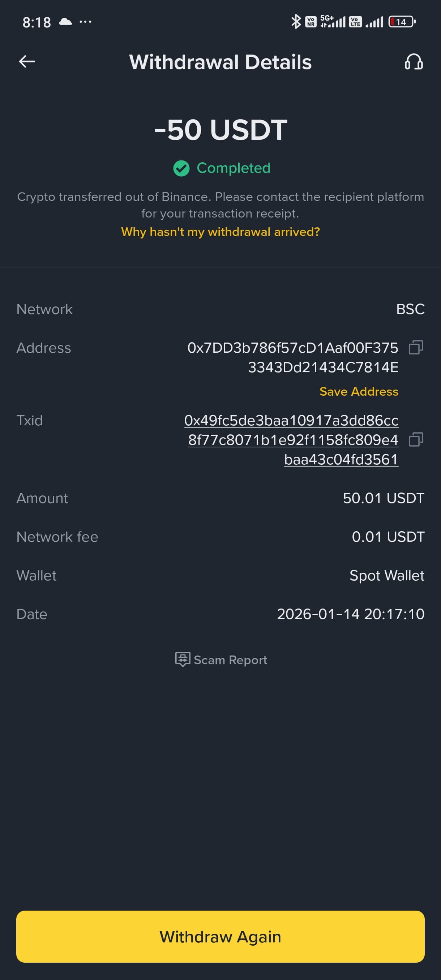Tap the green Completed checkmark icon
Image resolution: width=441 pixels, height=980 pixels.
click(x=181, y=168)
